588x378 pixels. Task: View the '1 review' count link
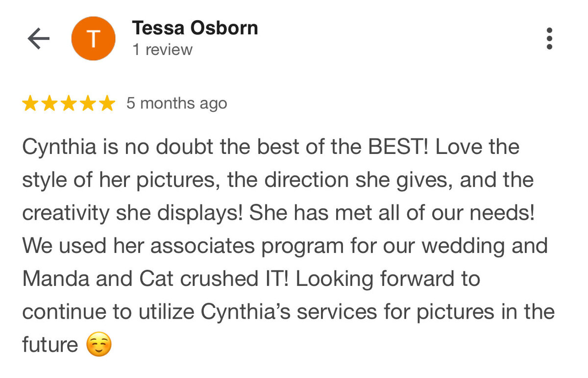[x=162, y=50]
